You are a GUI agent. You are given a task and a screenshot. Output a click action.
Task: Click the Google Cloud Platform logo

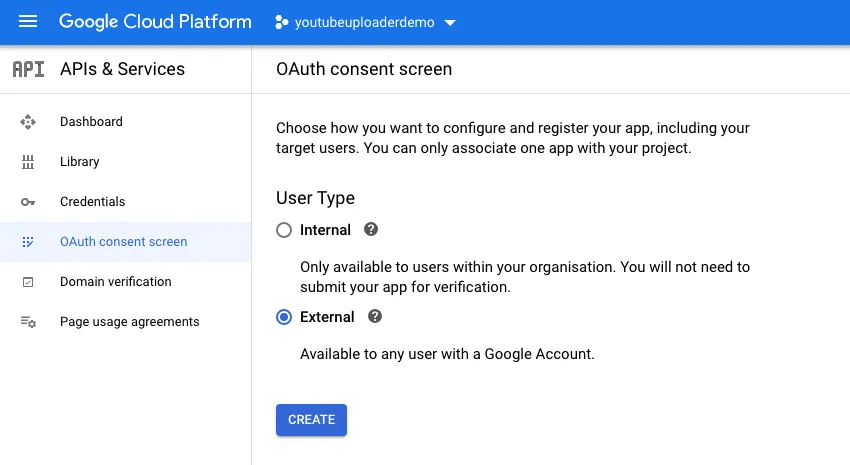coord(155,22)
